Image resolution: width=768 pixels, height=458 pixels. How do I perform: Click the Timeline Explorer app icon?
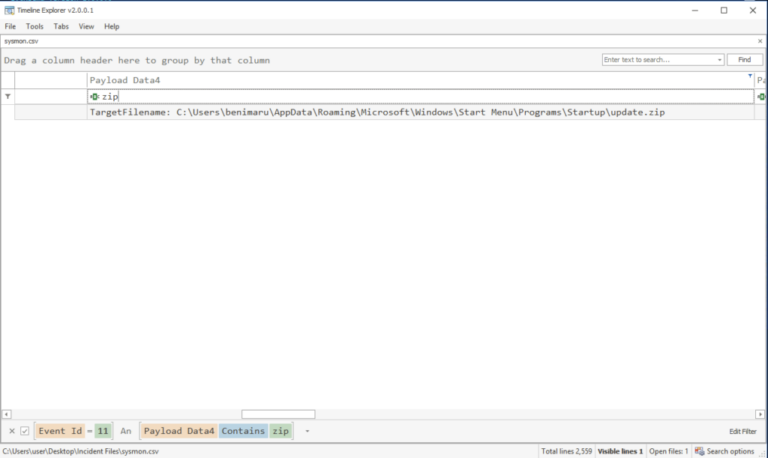(9, 10)
